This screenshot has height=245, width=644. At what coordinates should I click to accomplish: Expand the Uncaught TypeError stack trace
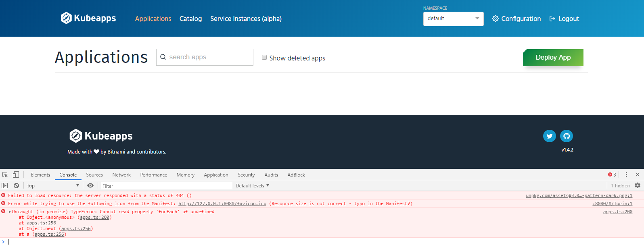[10, 212]
